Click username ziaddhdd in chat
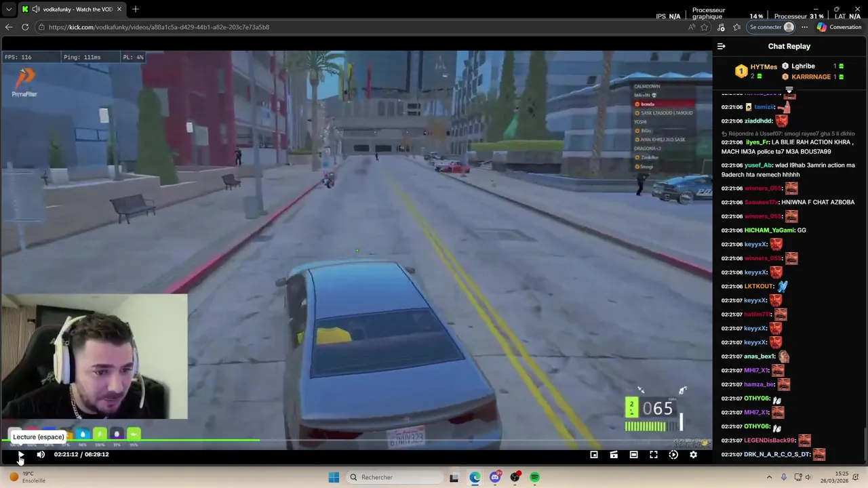 [758, 121]
